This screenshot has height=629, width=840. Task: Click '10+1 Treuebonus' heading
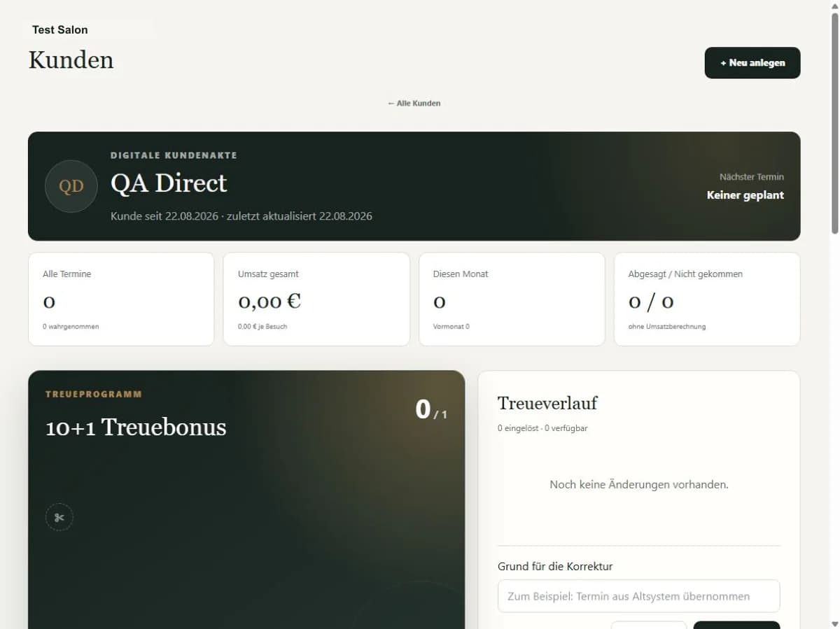click(x=136, y=427)
